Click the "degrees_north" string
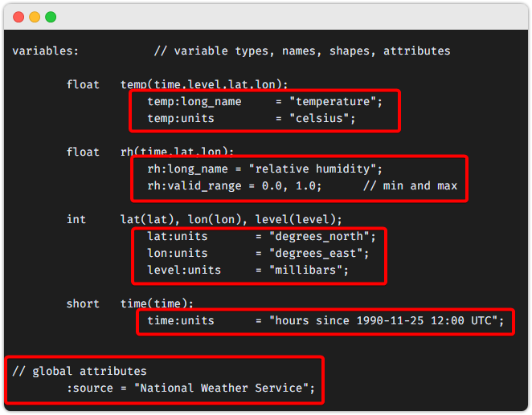532x415 pixels. 319,237
